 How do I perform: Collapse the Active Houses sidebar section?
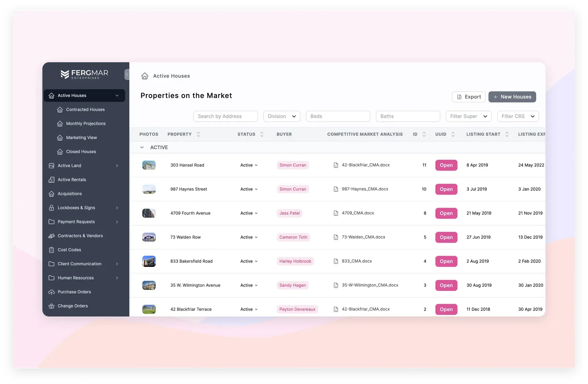117,96
